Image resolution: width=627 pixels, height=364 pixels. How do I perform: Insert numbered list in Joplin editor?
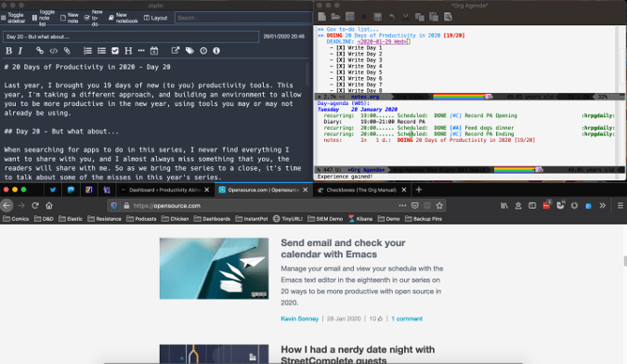point(87,51)
